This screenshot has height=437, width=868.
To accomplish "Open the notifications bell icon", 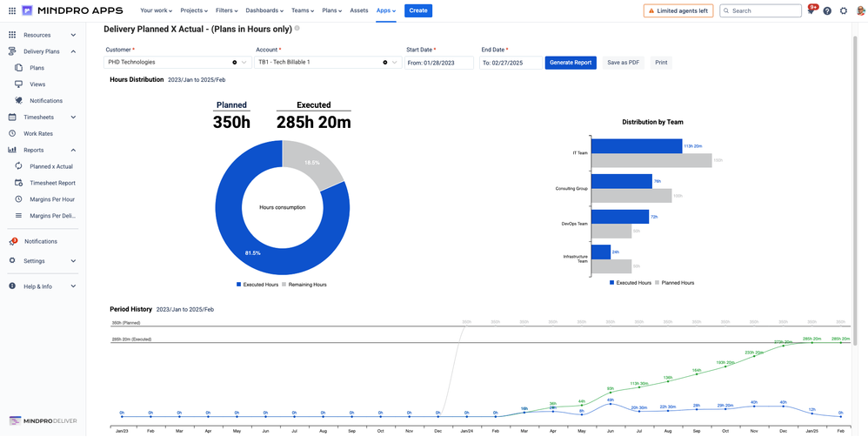I will pyautogui.click(x=811, y=10).
